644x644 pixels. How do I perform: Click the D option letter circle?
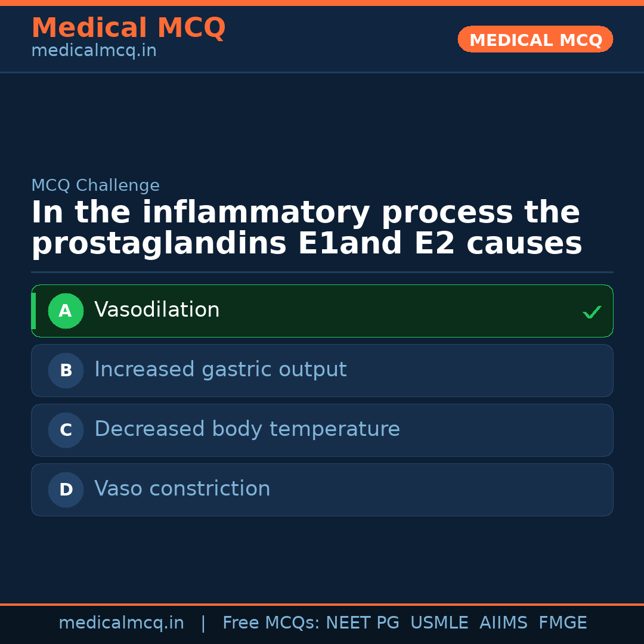coord(66,490)
